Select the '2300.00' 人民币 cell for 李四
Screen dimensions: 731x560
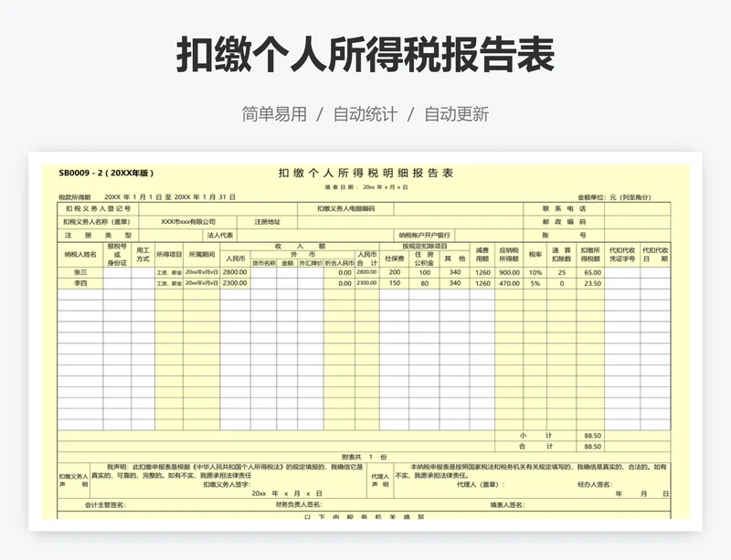click(x=235, y=283)
